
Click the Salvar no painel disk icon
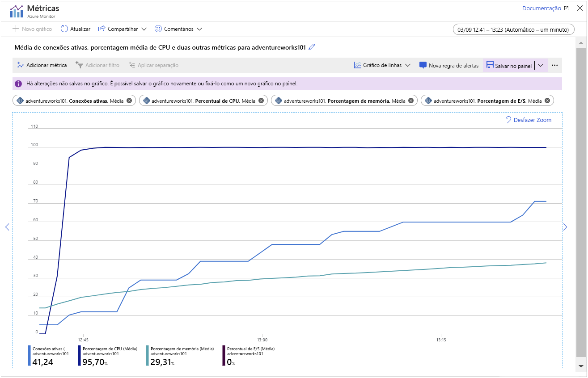click(x=490, y=65)
